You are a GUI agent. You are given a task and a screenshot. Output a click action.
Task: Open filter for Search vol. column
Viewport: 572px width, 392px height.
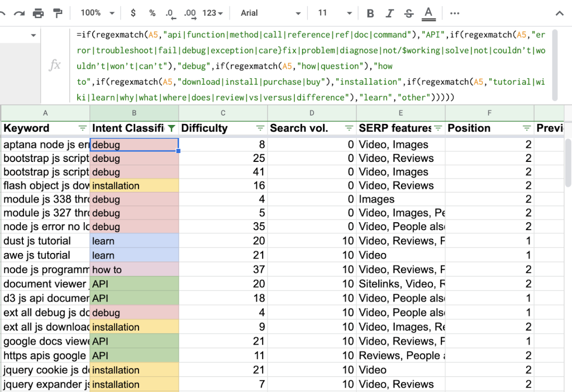coord(349,128)
